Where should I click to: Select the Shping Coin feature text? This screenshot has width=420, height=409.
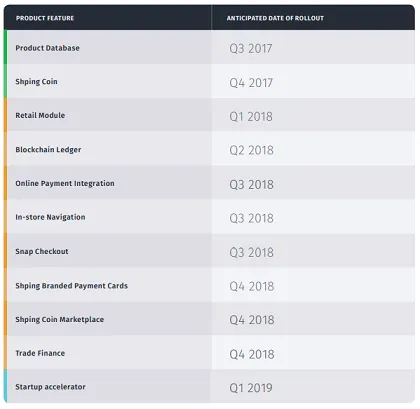pyautogui.click(x=36, y=82)
